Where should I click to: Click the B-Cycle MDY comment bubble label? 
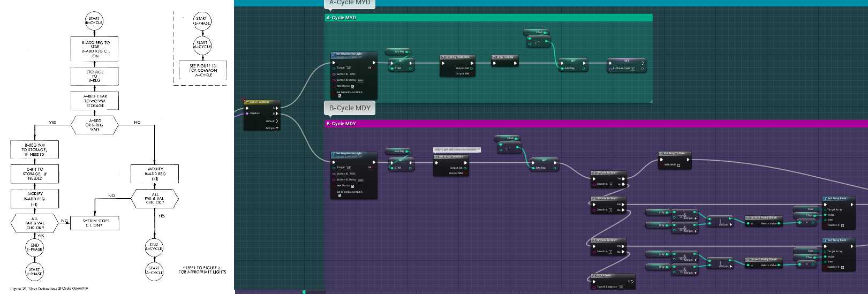pos(350,108)
